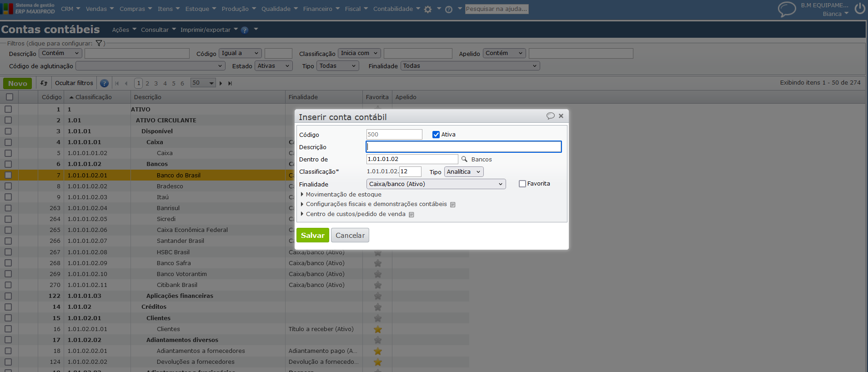
Task: Click the comment bubble icon in dialog header
Action: (550, 116)
